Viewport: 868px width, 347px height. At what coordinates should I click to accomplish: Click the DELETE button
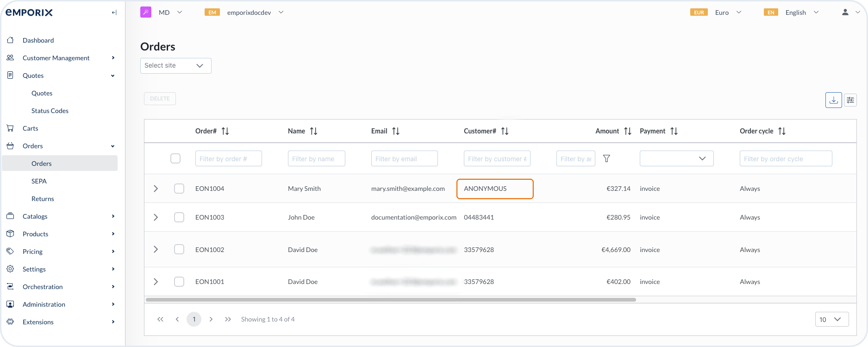[x=160, y=99]
